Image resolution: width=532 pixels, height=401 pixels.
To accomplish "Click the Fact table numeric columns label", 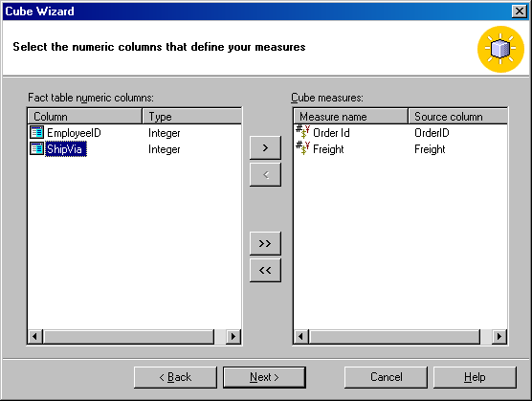I will click(x=91, y=98).
